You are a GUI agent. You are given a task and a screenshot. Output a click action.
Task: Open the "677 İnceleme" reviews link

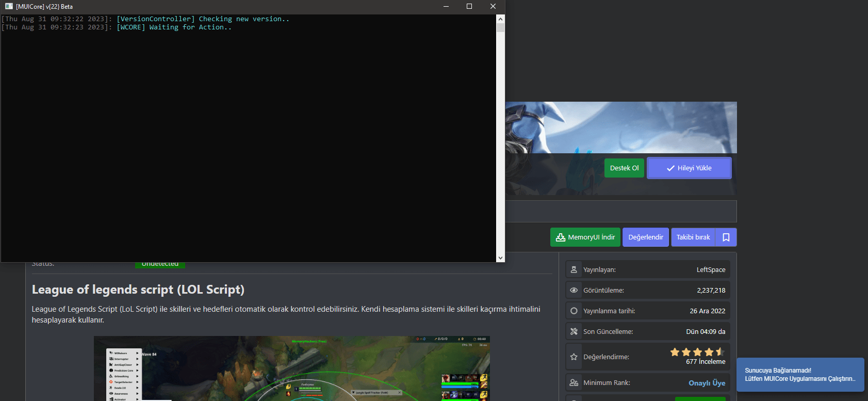tap(706, 361)
